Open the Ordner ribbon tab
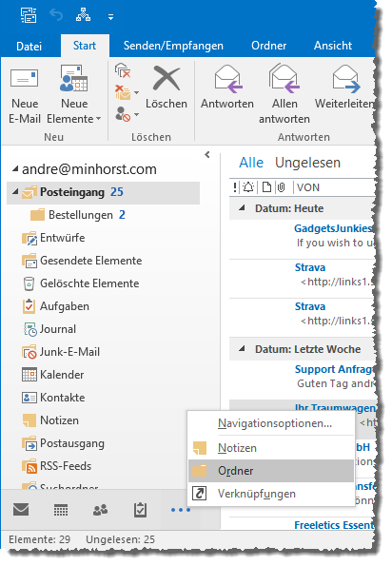Screen dimensions: 392x566 tap(268, 46)
